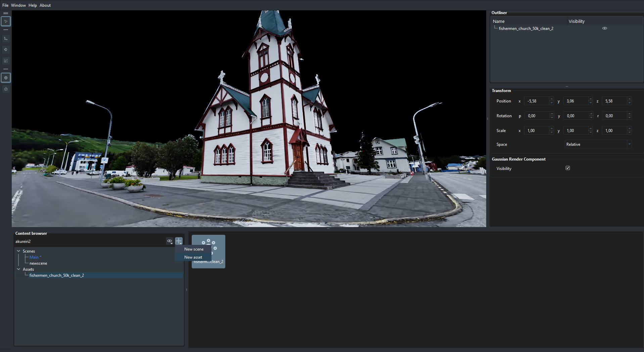
Task: Select newscene in the Scenes tree
Action: point(38,263)
